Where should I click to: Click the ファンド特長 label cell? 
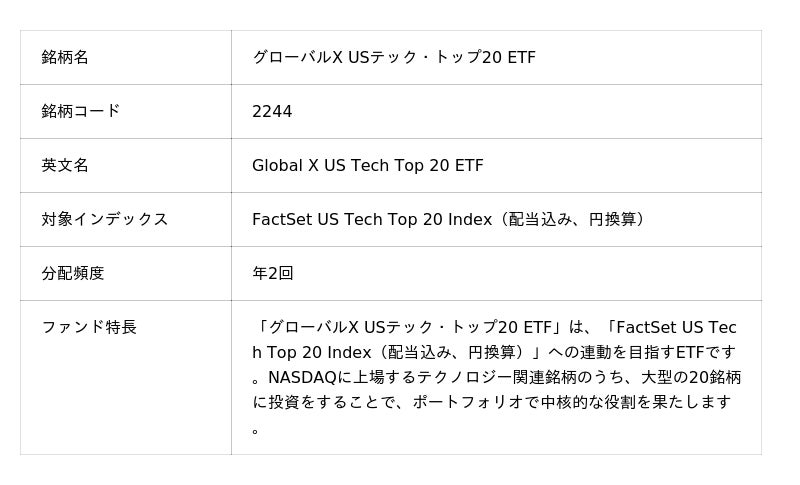pos(89,327)
